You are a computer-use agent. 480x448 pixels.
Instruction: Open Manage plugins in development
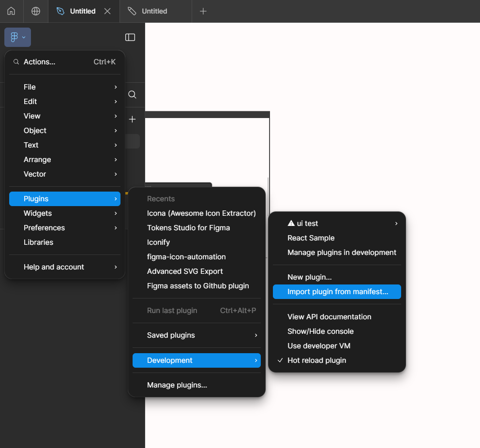(x=337, y=253)
